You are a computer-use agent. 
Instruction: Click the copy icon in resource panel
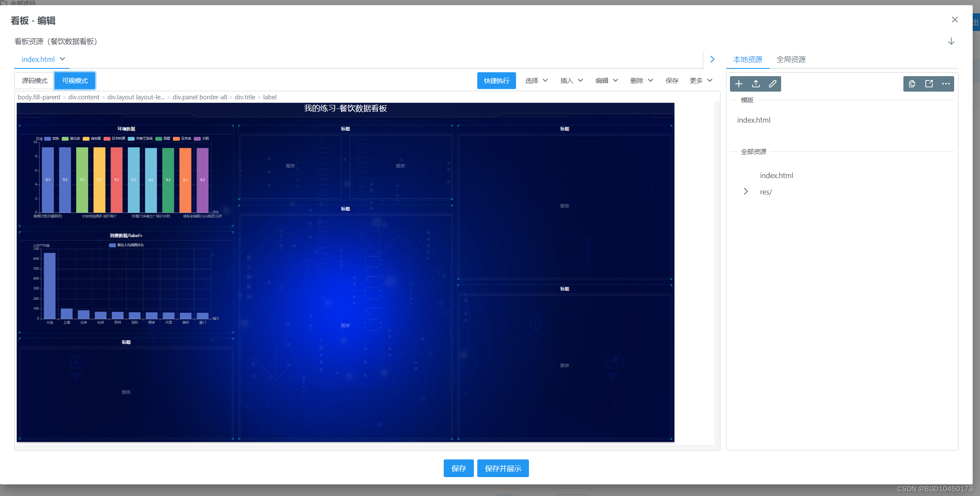click(912, 83)
